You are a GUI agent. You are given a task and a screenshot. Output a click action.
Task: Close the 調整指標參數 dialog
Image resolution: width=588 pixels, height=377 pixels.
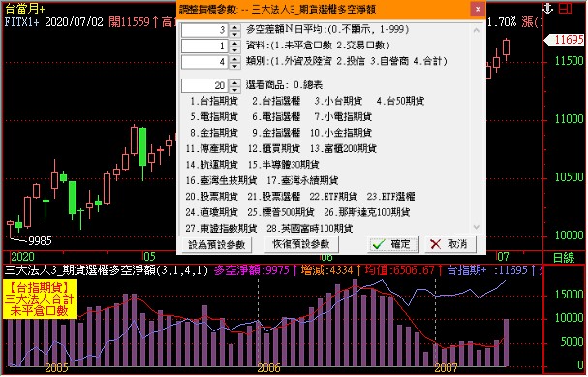[478, 9]
